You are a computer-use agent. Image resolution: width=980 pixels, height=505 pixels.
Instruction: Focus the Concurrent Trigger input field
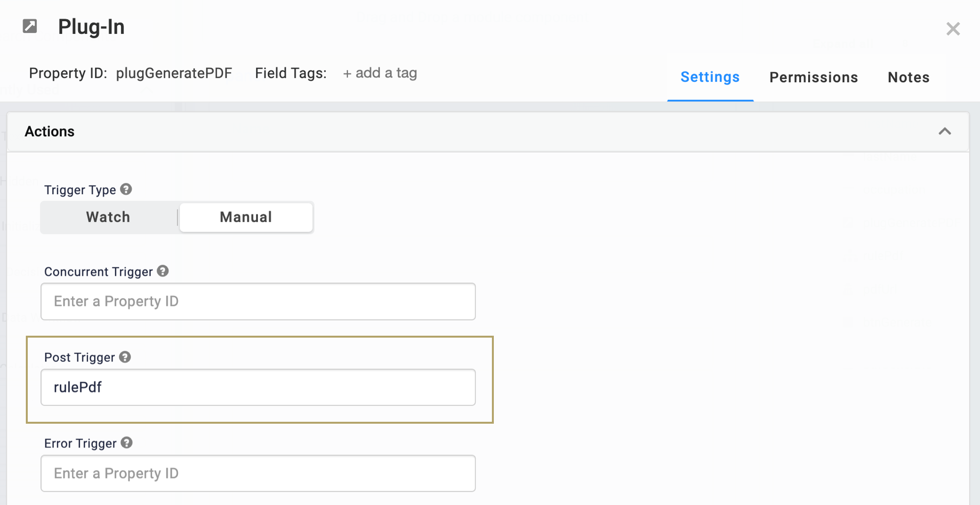coord(258,301)
